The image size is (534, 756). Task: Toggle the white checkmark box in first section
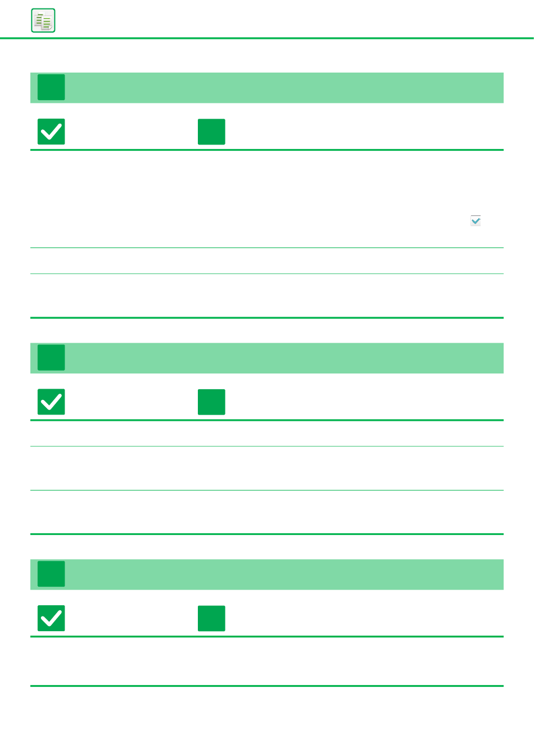tap(51, 132)
